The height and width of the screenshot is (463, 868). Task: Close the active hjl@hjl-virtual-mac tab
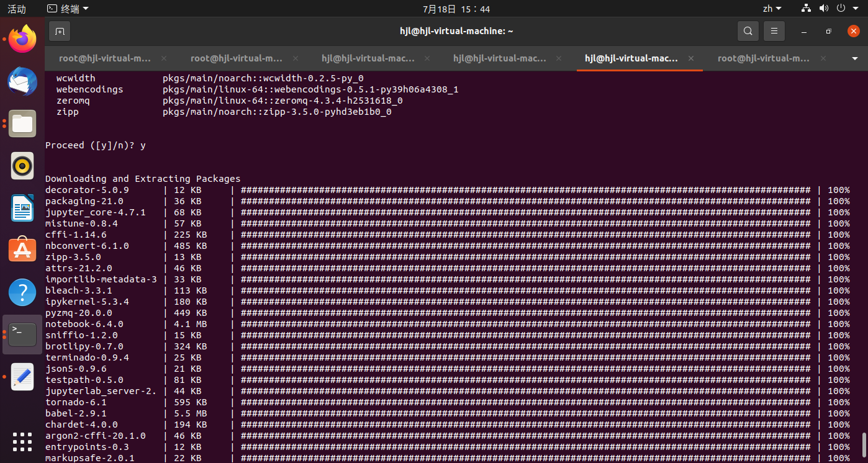coord(690,58)
